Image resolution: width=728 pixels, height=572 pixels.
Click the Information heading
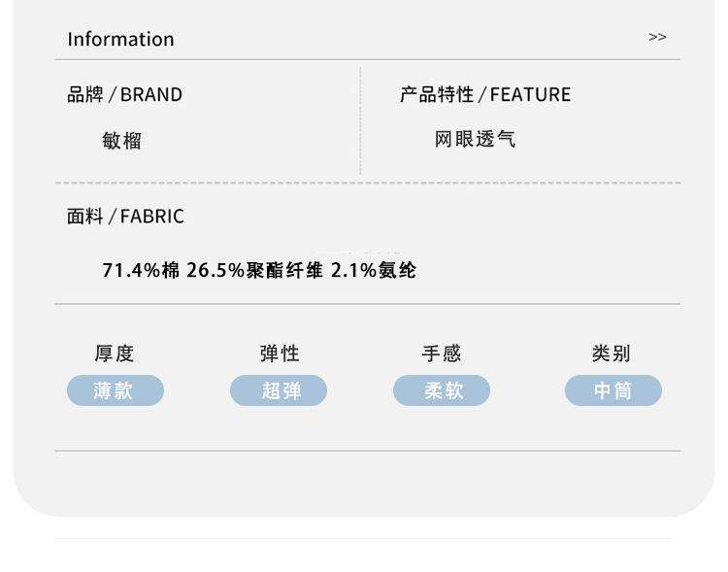(120, 40)
